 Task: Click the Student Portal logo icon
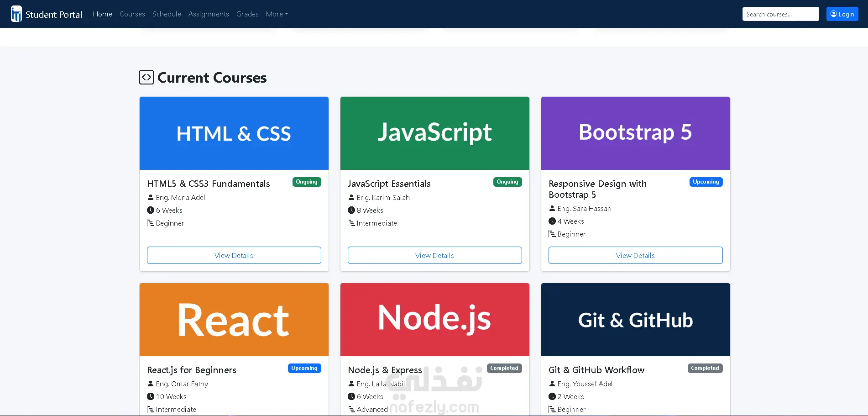[x=16, y=14]
